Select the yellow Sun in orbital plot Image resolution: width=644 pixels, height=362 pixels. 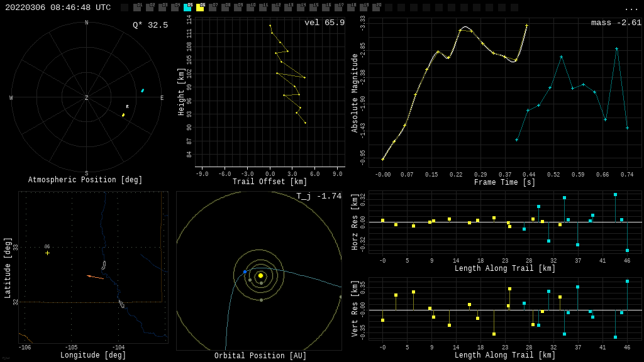(x=260, y=275)
